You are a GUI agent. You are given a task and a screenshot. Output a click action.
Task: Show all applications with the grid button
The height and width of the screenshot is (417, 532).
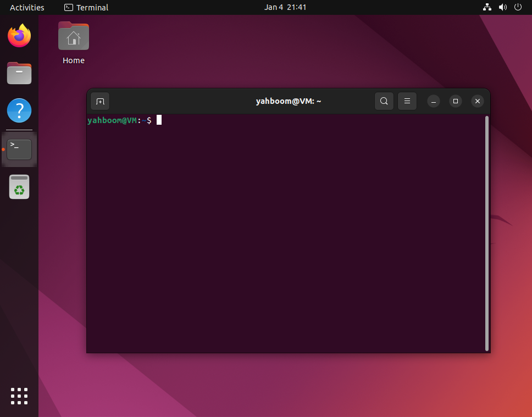click(x=19, y=396)
